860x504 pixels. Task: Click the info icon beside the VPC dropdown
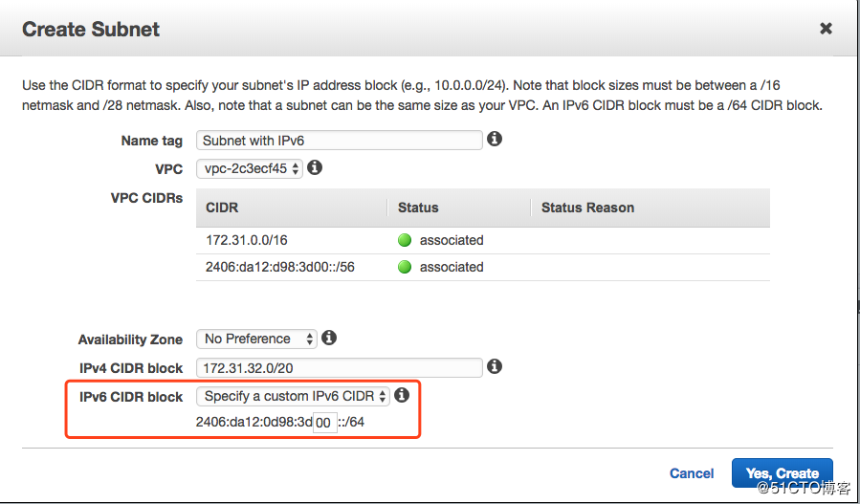click(x=315, y=167)
